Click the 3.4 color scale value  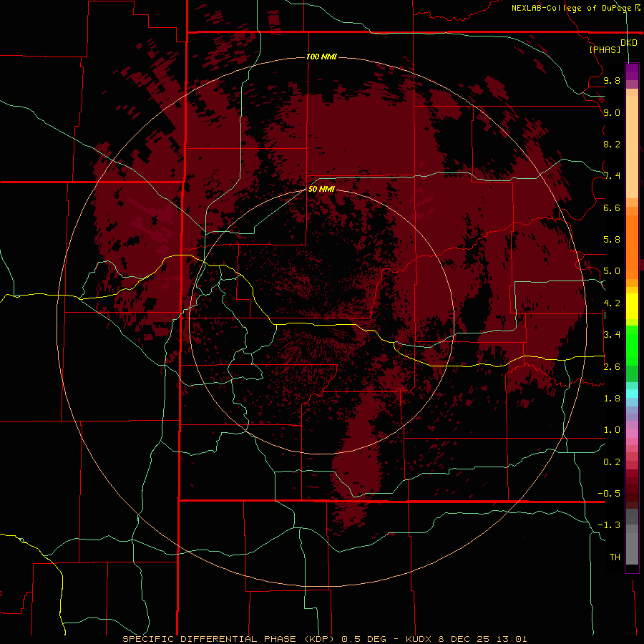click(x=612, y=335)
